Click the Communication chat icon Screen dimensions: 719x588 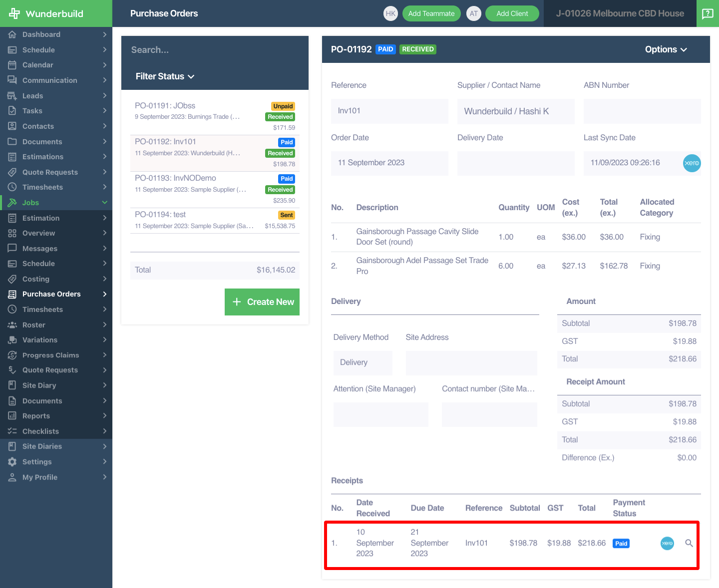12,80
